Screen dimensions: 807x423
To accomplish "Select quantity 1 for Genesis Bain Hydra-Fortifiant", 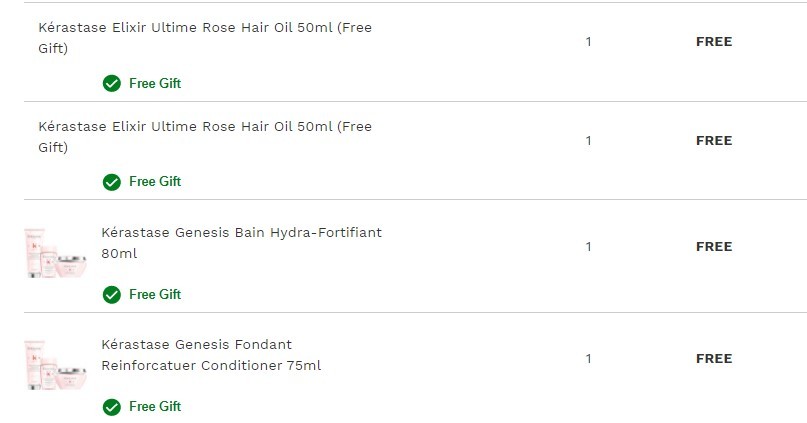I will click(588, 247).
